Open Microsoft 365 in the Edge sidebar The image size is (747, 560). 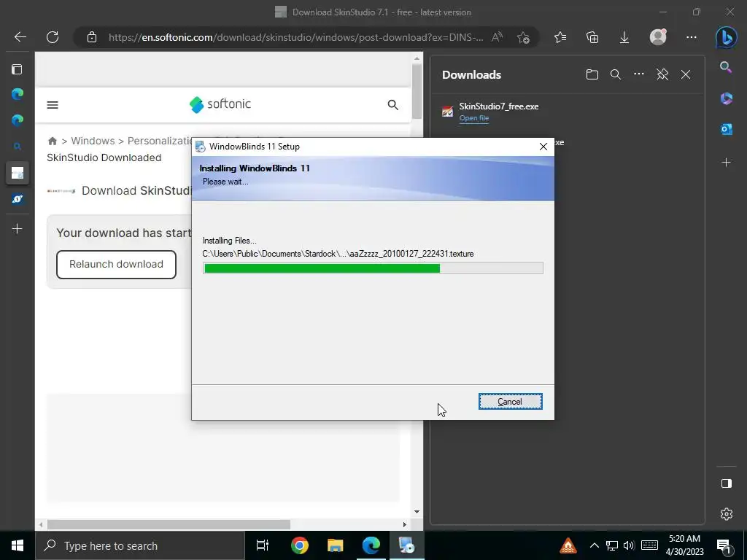coord(726,98)
